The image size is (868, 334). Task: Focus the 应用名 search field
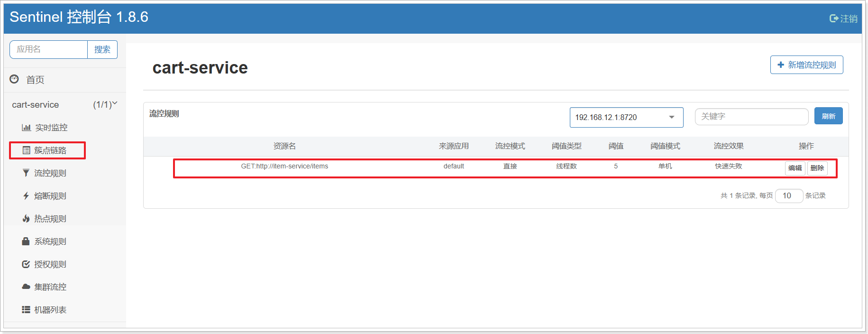(x=48, y=49)
